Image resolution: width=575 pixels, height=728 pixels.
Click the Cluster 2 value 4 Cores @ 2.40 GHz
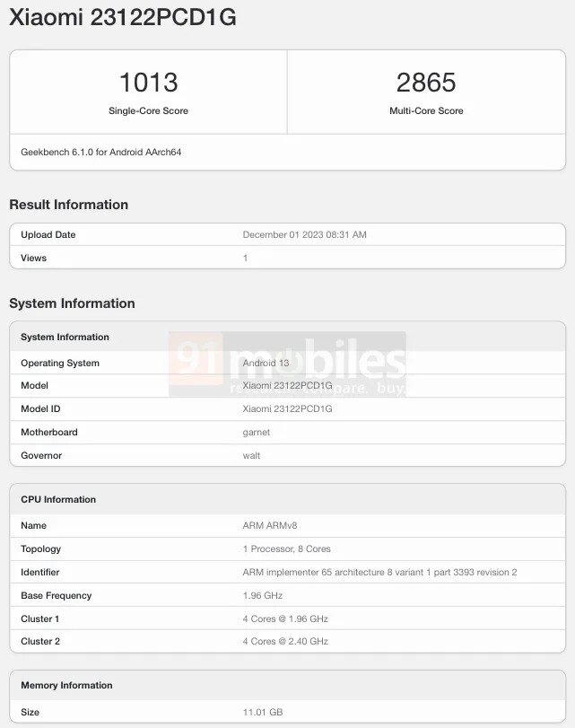285,642
